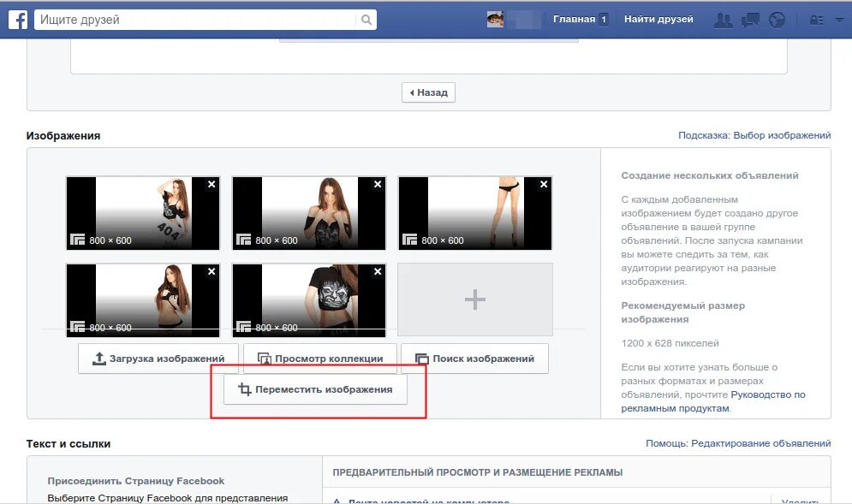Click 'ПРЕДВАРИТЕЛЬНЫЙ ПРОСМОТР И РАЗМЕЩЕНИЕ РЕКЛАМЫ' header
The width and height of the screenshot is (852, 504).
coord(478,472)
